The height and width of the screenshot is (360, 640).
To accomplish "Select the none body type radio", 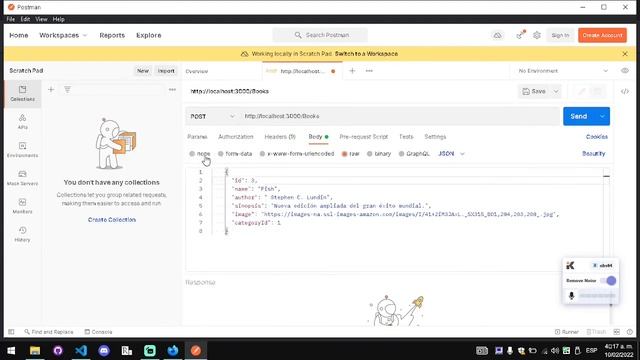I will (x=192, y=154).
